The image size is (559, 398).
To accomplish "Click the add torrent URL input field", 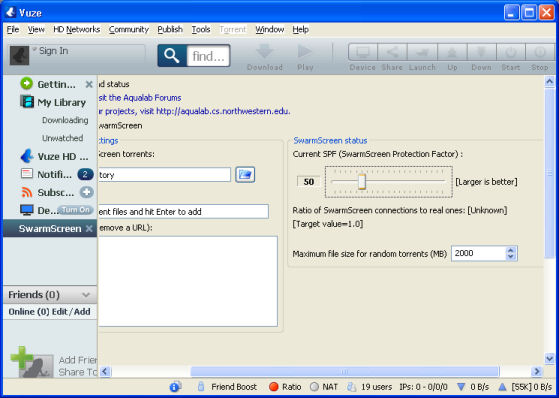I will (x=183, y=211).
